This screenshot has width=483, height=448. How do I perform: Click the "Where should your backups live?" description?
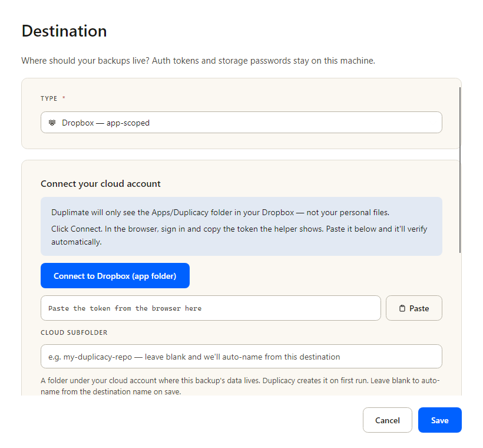click(198, 61)
